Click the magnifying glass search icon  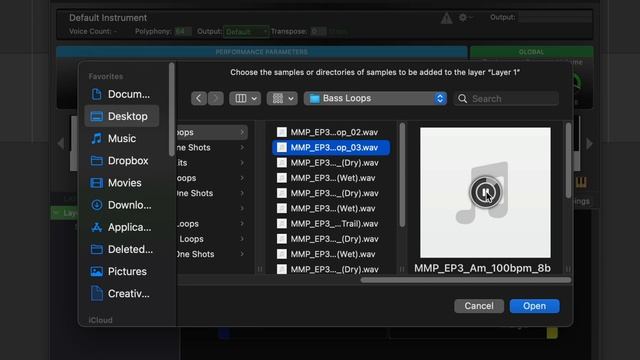462,99
